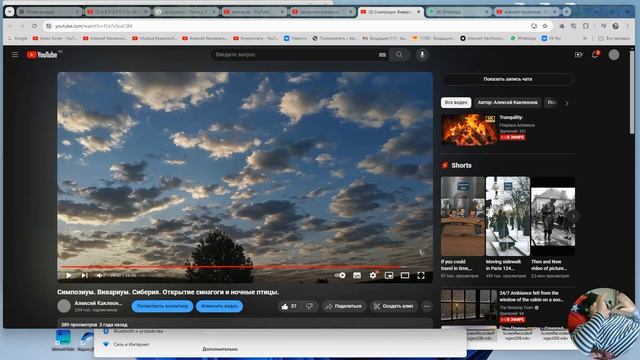
Task: Open the channel name link below title
Action: 98,303
